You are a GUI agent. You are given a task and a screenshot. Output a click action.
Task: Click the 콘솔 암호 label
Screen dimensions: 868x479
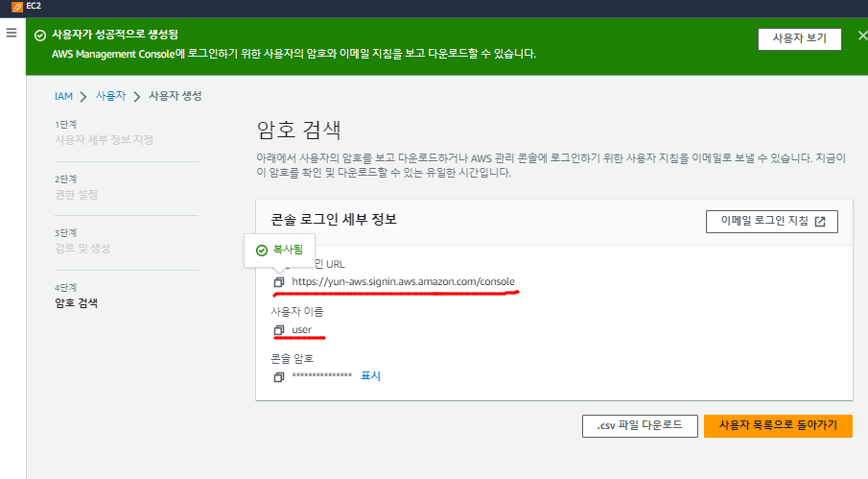pos(293,359)
